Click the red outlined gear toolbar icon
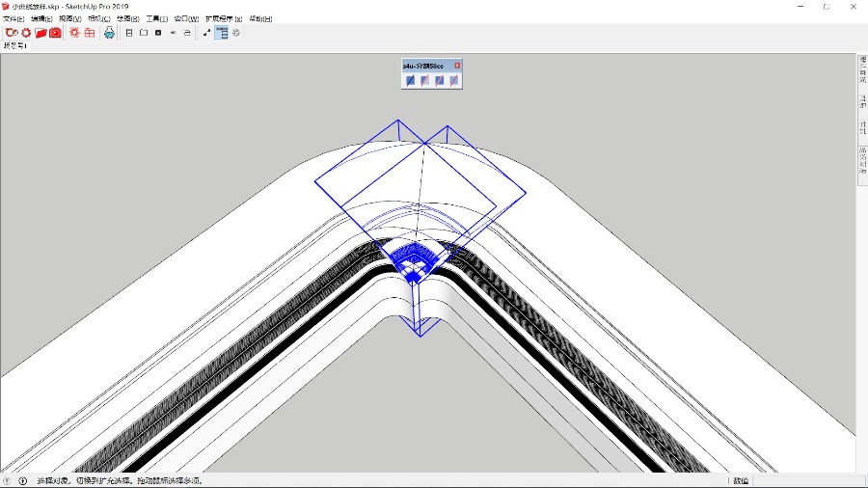Image resolution: width=868 pixels, height=488 pixels. click(74, 33)
